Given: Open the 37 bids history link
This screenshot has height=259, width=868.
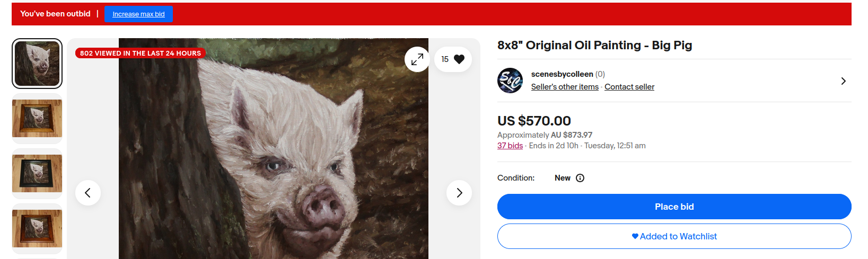Looking at the screenshot, I should [510, 146].
